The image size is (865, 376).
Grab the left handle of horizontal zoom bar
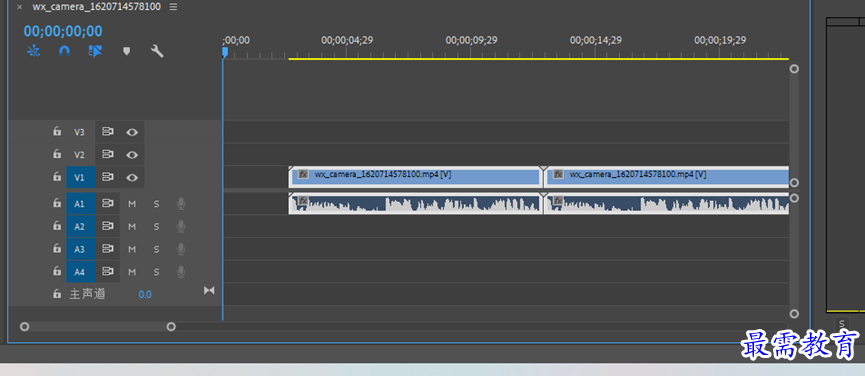pyautogui.click(x=24, y=326)
